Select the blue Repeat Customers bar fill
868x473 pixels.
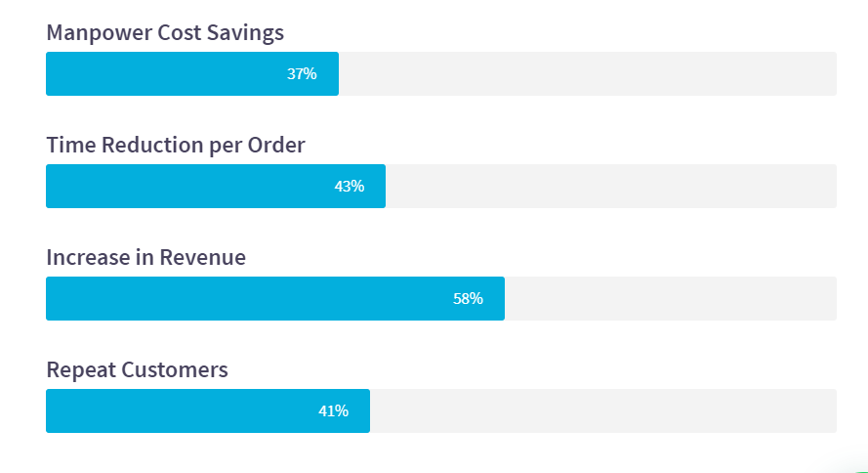click(x=176, y=410)
